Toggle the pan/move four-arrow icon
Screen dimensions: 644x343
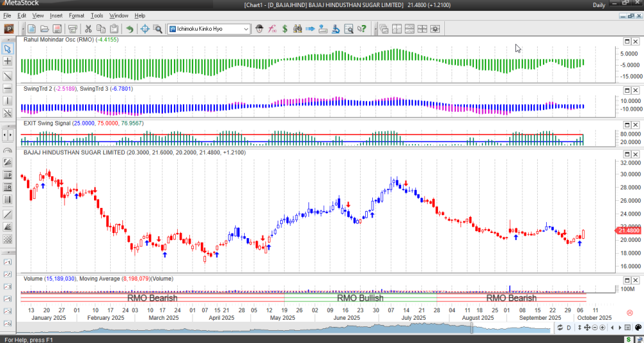click(587, 328)
